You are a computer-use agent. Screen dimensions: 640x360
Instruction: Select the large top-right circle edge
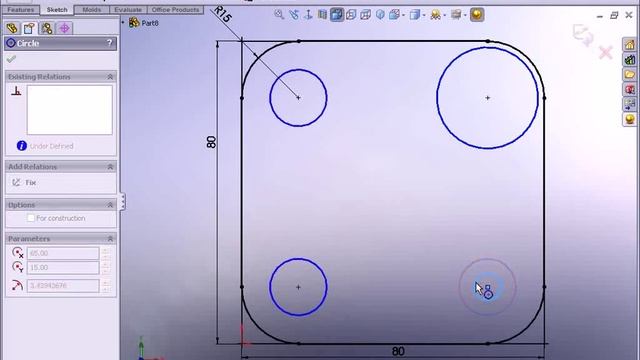pyautogui.click(x=437, y=98)
